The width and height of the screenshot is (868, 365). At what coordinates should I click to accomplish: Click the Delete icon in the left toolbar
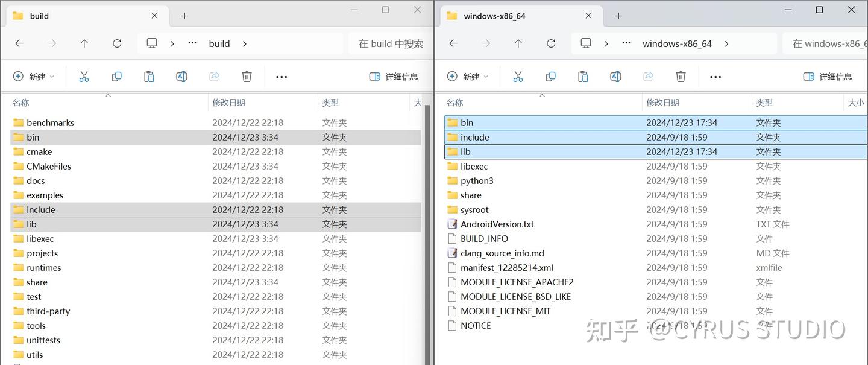[247, 77]
